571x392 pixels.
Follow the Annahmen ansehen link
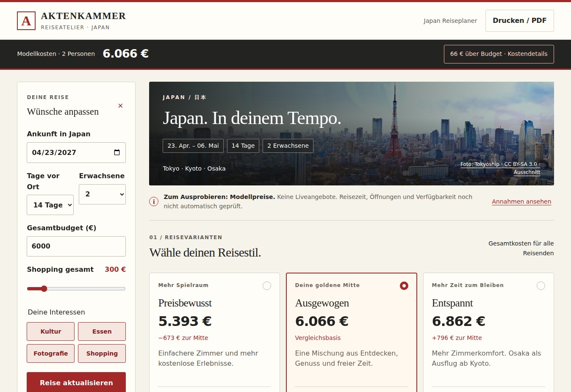pyautogui.click(x=521, y=202)
